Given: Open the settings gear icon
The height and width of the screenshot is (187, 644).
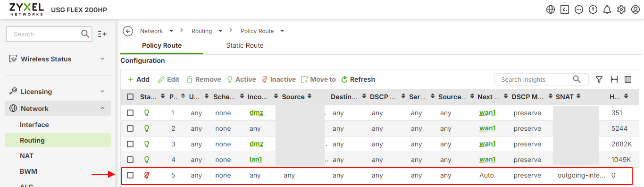Looking at the screenshot, I should (x=621, y=9).
